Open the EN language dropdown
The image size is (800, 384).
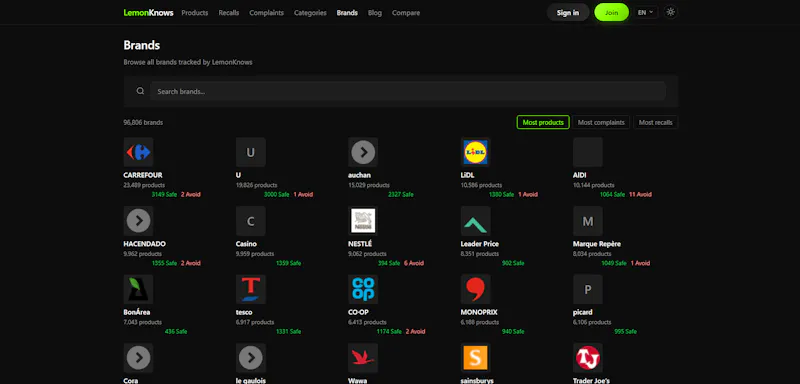(x=645, y=13)
